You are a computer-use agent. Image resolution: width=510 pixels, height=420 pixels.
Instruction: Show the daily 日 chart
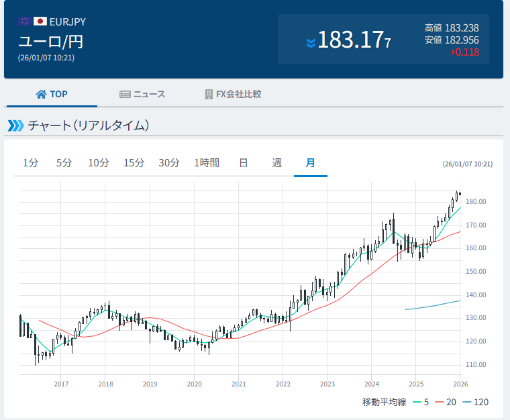coord(244,163)
